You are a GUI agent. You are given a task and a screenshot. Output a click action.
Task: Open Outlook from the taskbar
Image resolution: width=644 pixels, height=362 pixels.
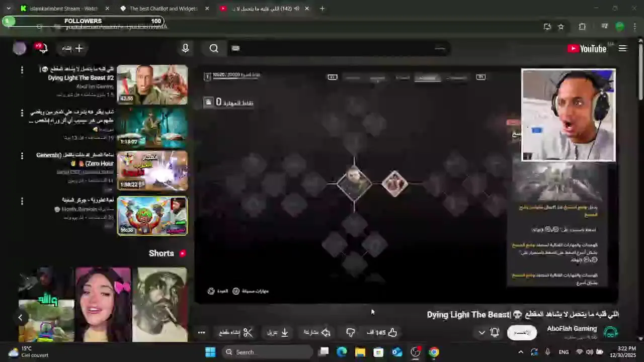point(397,352)
